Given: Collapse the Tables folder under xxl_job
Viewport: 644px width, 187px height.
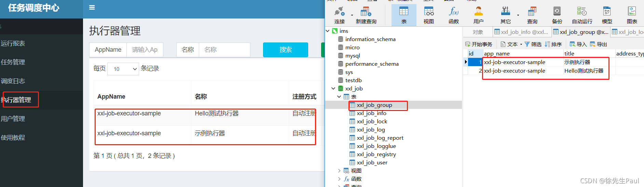Looking at the screenshot, I should tap(339, 97).
